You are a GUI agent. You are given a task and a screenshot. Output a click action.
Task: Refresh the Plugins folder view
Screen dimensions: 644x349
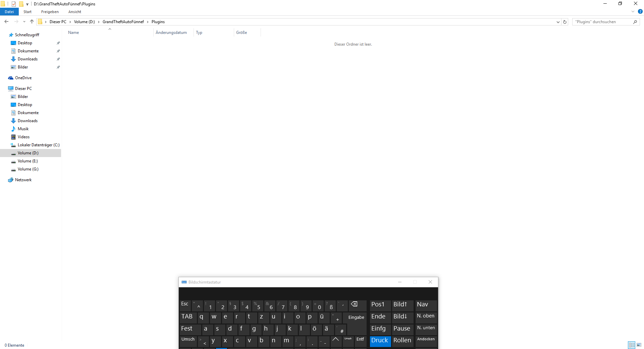click(565, 22)
